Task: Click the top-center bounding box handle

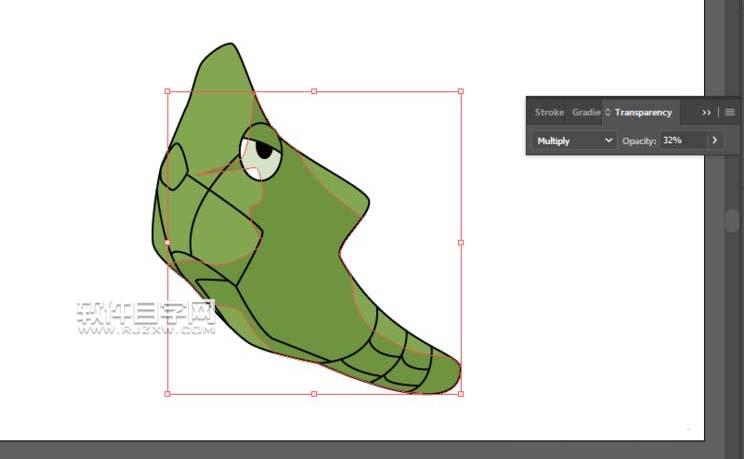Action: 314,91
